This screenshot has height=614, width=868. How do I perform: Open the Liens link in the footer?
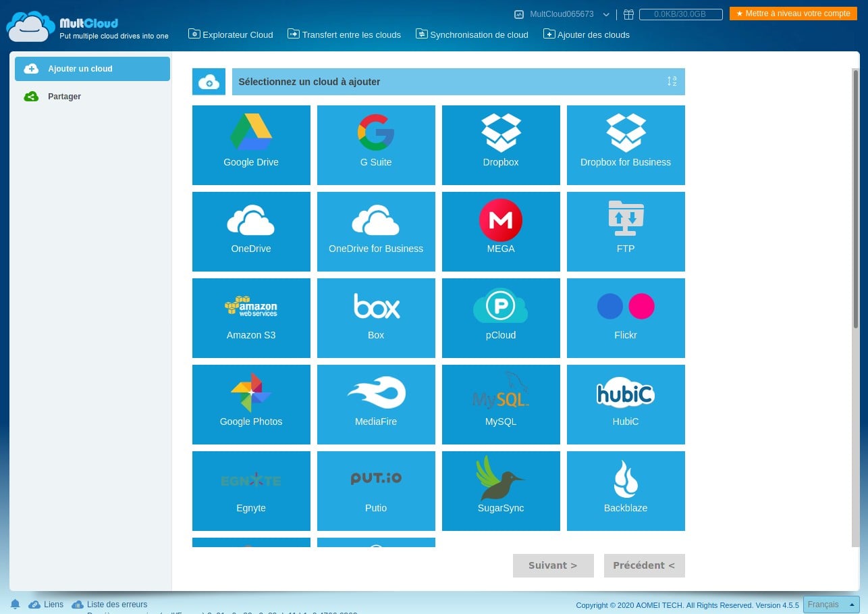pos(47,605)
